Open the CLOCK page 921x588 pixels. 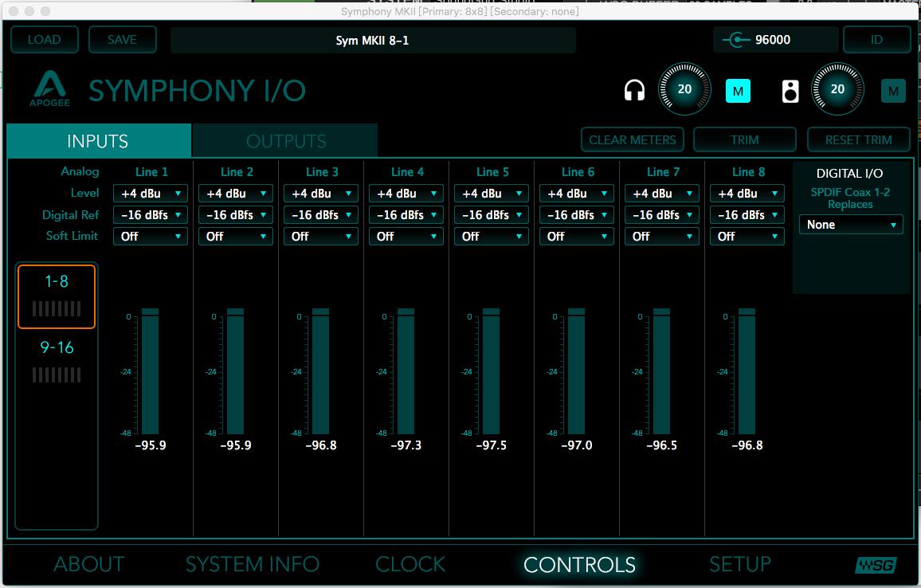tap(410, 564)
